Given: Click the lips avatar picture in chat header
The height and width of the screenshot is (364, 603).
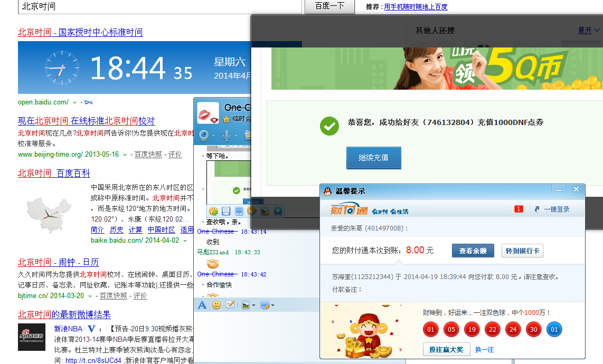Looking at the screenshot, I should 208,113.
